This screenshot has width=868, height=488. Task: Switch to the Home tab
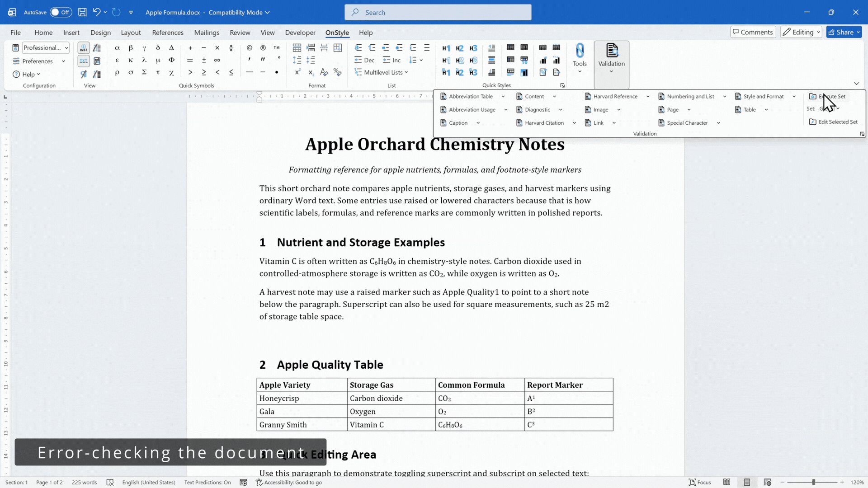[x=43, y=33]
